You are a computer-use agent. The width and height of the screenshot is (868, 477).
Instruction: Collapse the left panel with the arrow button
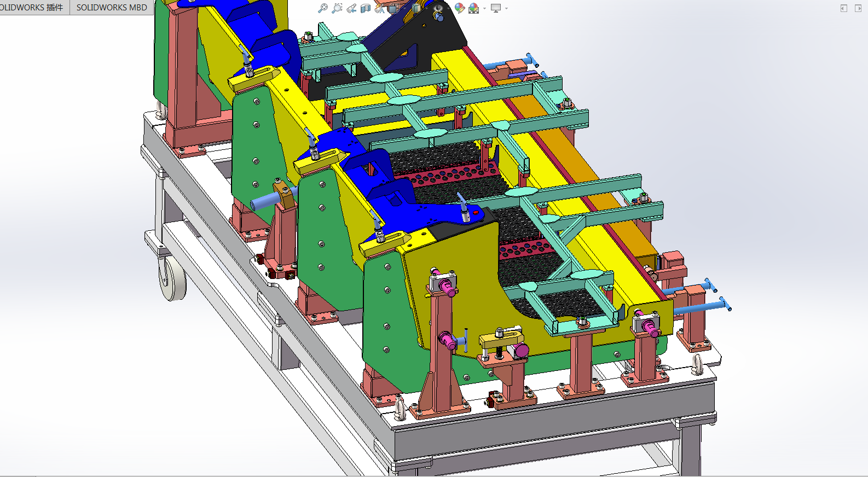pyautogui.click(x=843, y=8)
